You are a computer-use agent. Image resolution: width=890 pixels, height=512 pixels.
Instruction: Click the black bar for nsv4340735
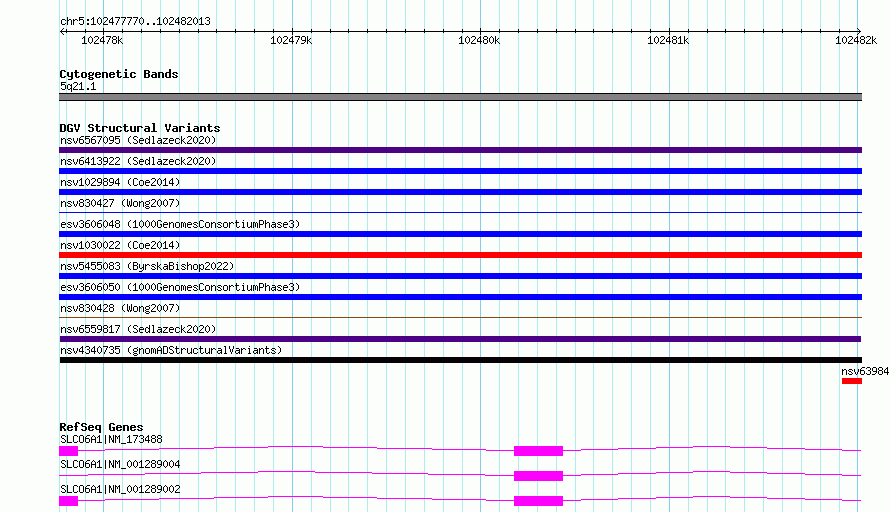click(x=460, y=360)
